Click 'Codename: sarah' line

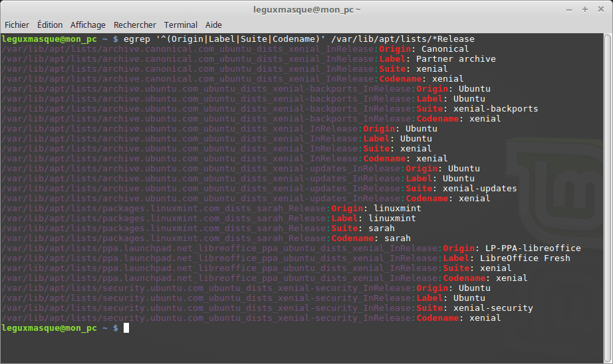click(x=206, y=238)
